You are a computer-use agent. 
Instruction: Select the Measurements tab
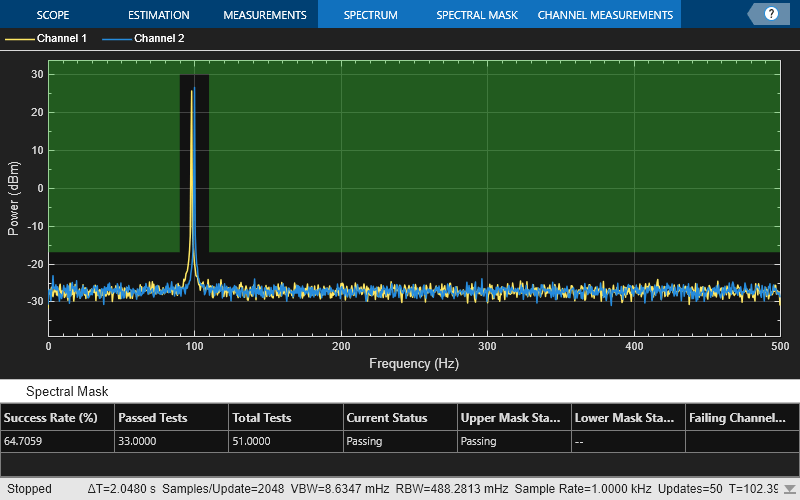pyautogui.click(x=264, y=15)
